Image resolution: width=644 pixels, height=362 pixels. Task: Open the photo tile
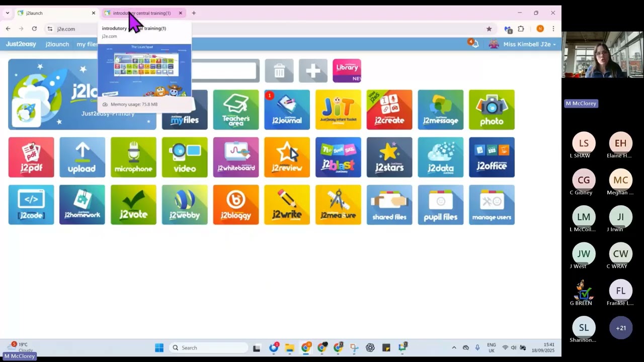(492, 110)
